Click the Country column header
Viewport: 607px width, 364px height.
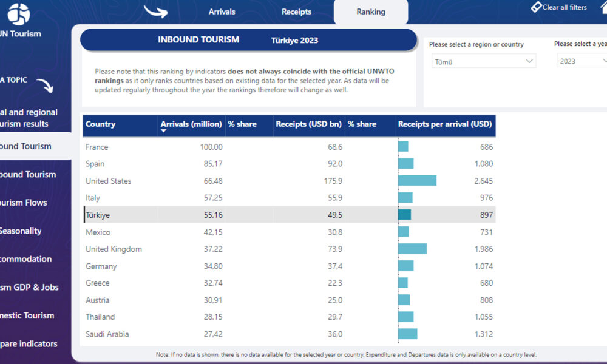point(101,124)
